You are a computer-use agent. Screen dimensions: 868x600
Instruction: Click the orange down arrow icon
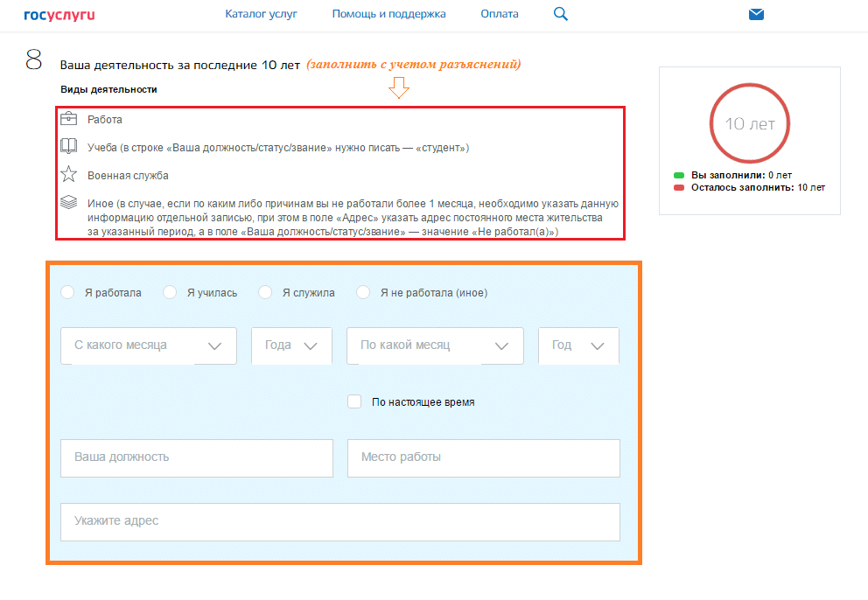399,87
